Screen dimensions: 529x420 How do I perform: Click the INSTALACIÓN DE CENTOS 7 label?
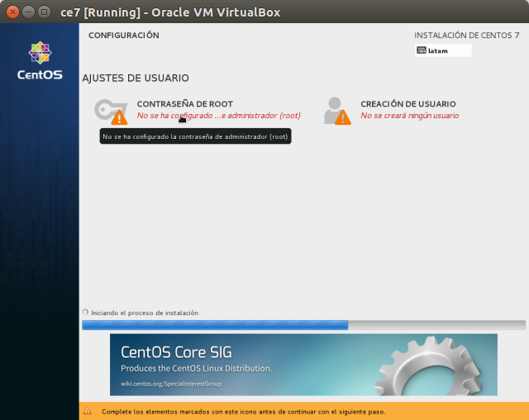(x=467, y=35)
